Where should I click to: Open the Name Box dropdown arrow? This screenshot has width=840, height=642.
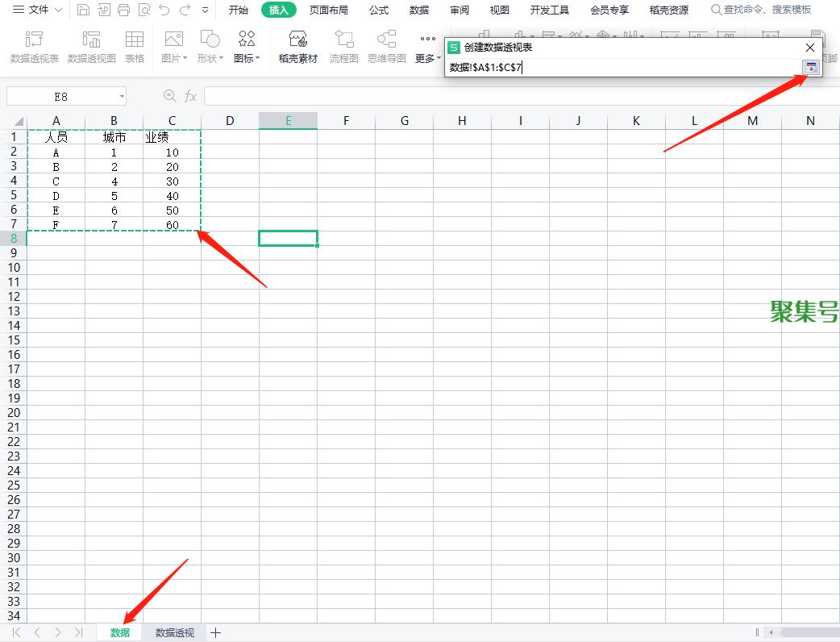tap(122, 97)
